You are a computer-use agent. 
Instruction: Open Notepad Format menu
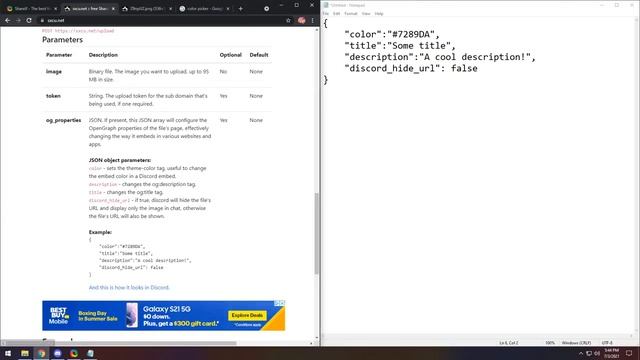point(351,14)
